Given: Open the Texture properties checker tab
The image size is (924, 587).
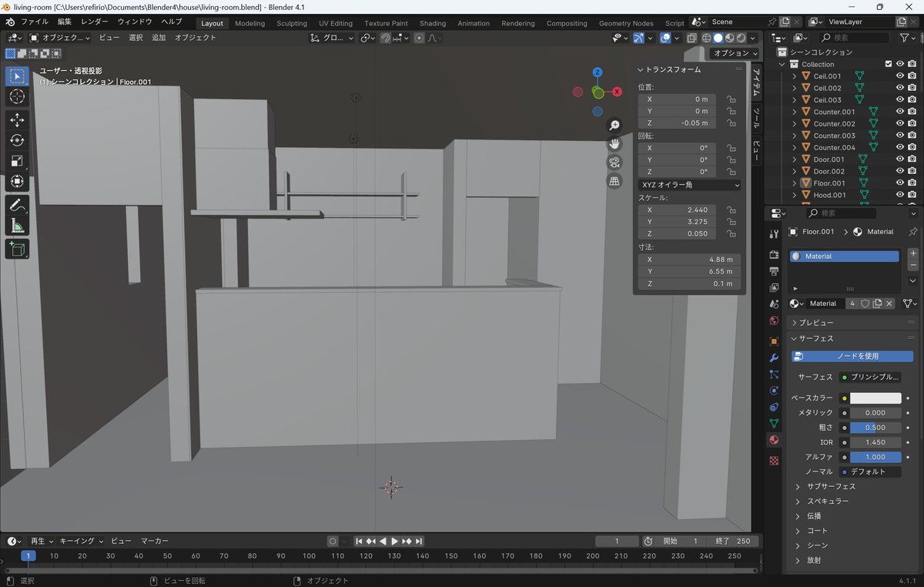Looking at the screenshot, I should 774,461.
